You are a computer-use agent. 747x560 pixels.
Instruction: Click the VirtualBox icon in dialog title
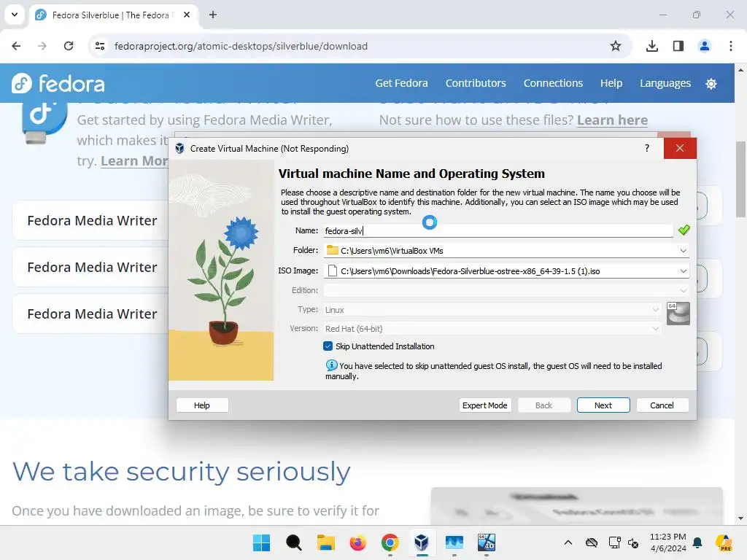pos(179,149)
